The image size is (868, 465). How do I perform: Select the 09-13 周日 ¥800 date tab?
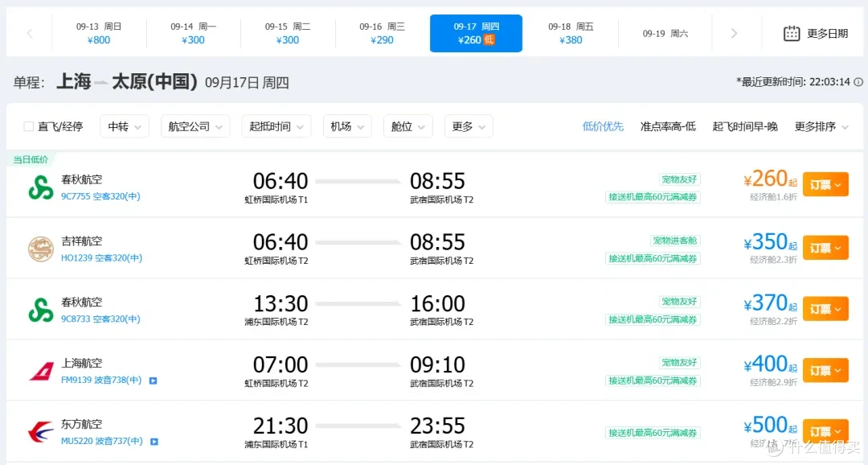click(99, 33)
